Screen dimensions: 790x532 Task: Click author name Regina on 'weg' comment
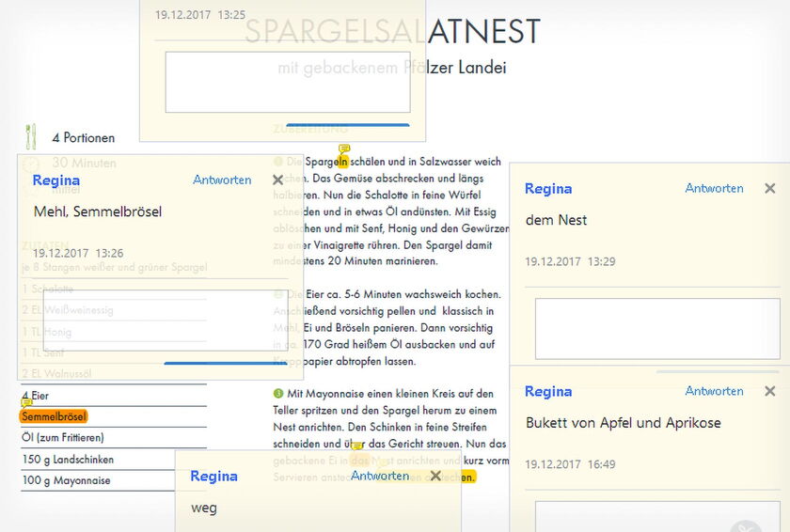pyautogui.click(x=213, y=477)
